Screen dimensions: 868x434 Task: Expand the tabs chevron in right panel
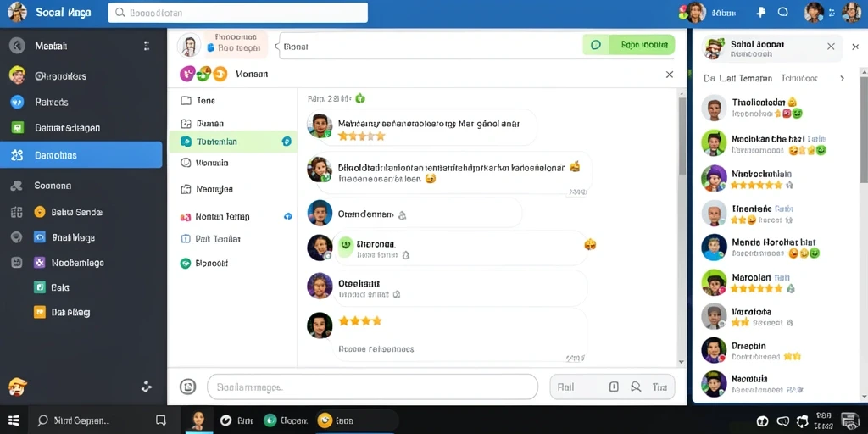(842, 78)
